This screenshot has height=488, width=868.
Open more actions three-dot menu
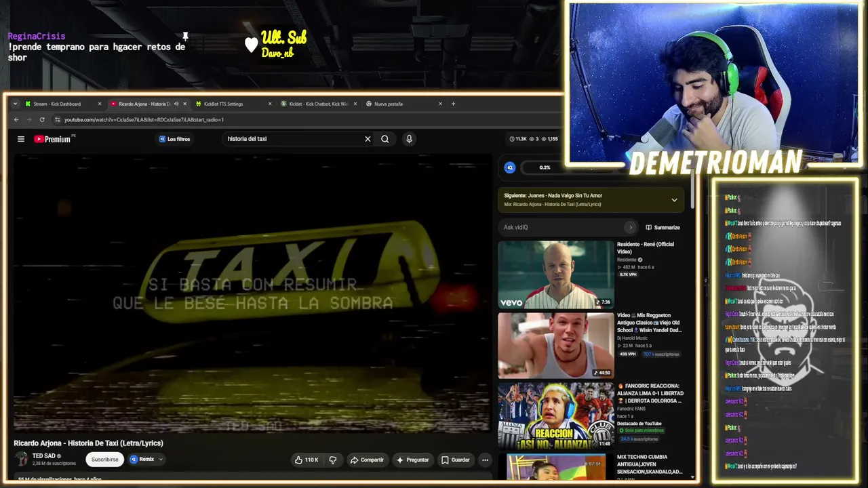[485, 460]
